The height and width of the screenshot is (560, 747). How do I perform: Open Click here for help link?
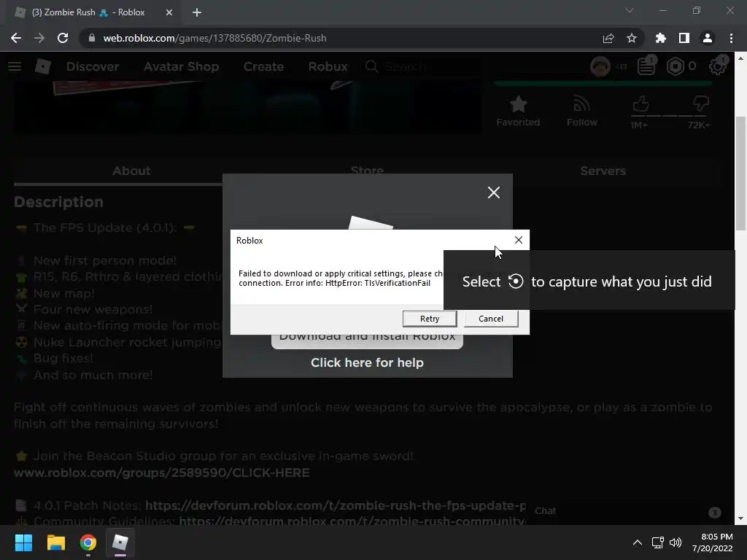(367, 362)
